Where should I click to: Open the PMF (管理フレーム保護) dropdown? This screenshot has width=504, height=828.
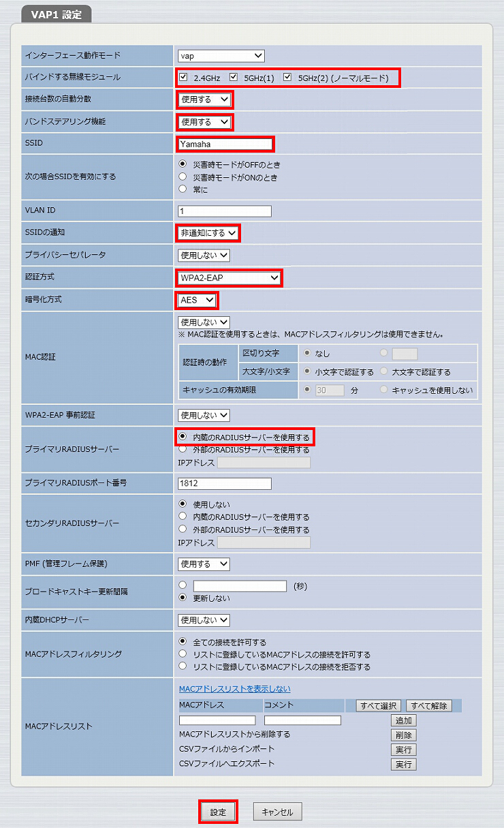click(204, 564)
